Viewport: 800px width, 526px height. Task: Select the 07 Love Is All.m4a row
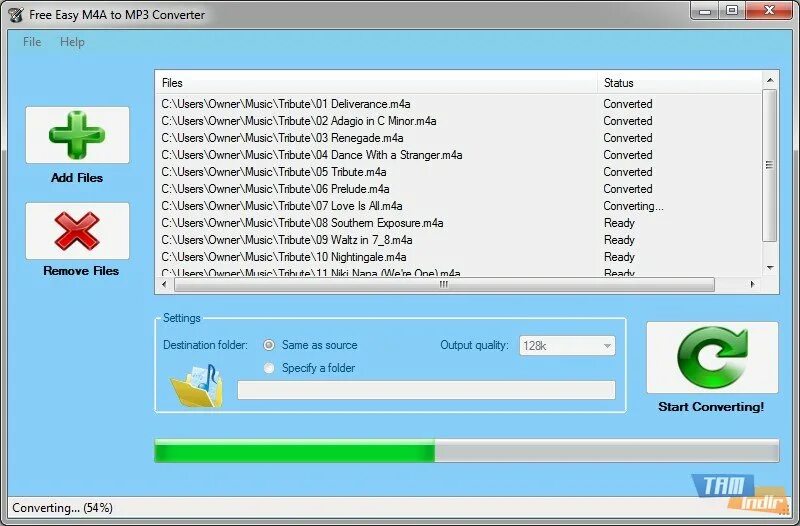click(458, 206)
